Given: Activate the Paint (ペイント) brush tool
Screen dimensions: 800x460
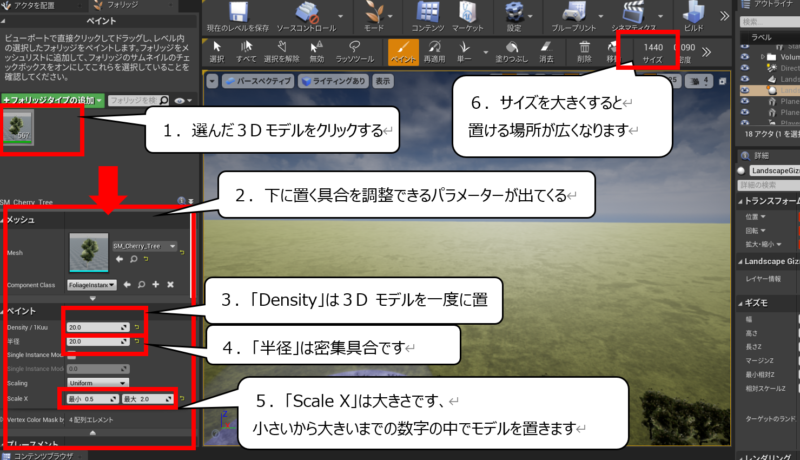Looking at the screenshot, I should pos(403,52).
